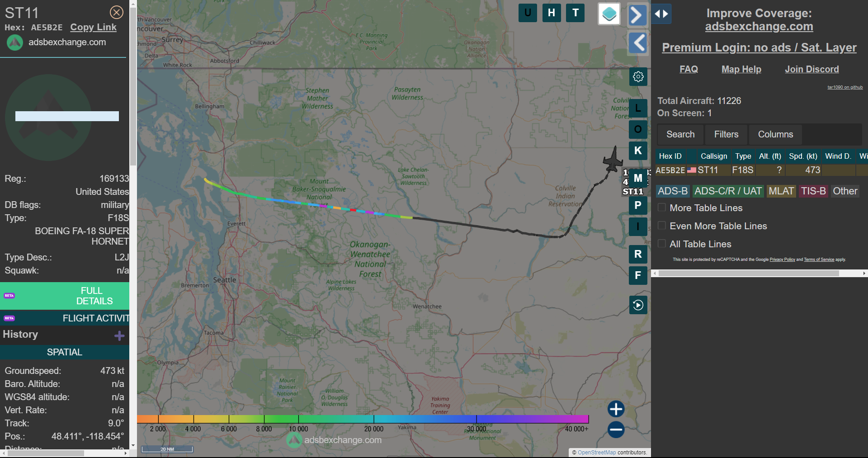Click the right chevron sidebar button
868x458 pixels.
tap(637, 15)
